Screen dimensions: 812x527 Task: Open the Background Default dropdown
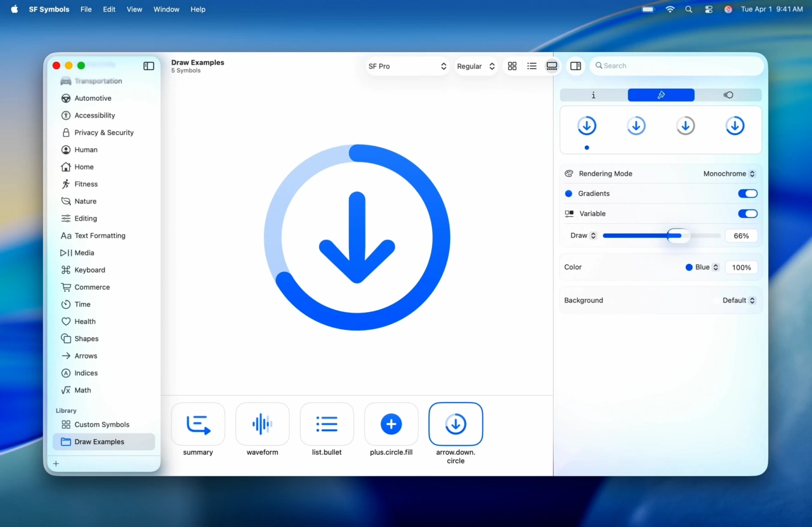(x=738, y=301)
